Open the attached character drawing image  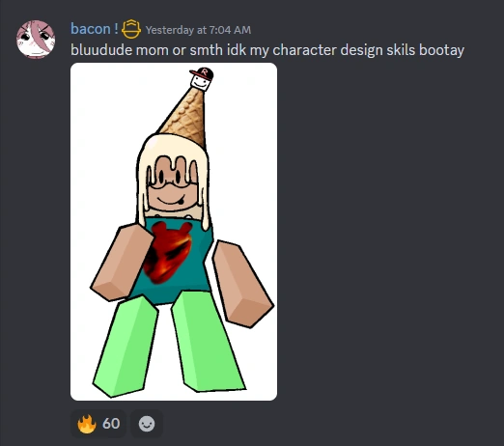click(174, 232)
